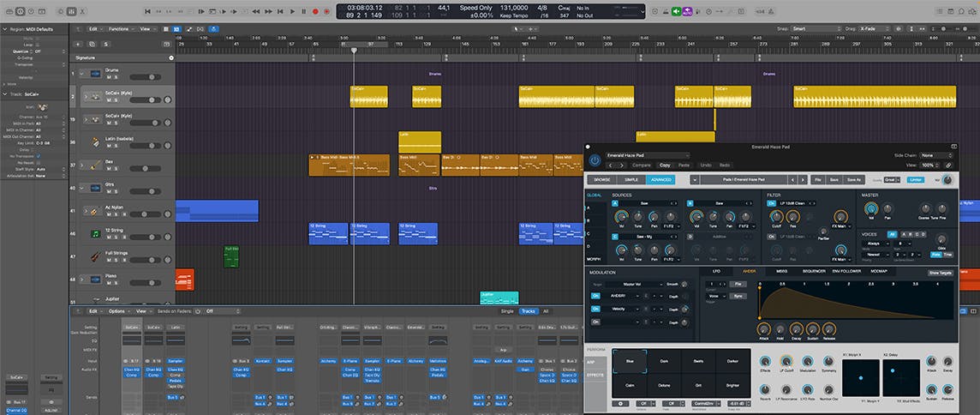Open the Emerald Haze Pad settings dropdown
980x415 pixels.
[x=648, y=155]
